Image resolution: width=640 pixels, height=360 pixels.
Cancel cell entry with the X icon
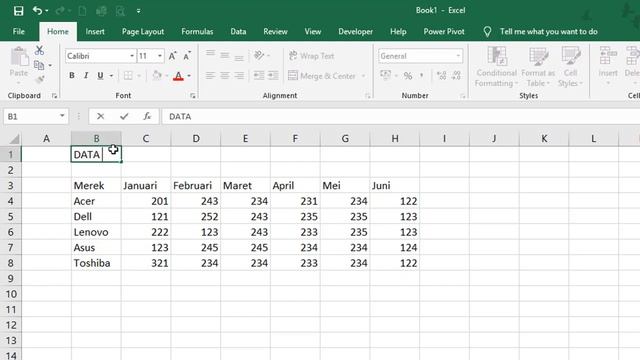pos(100,117)
